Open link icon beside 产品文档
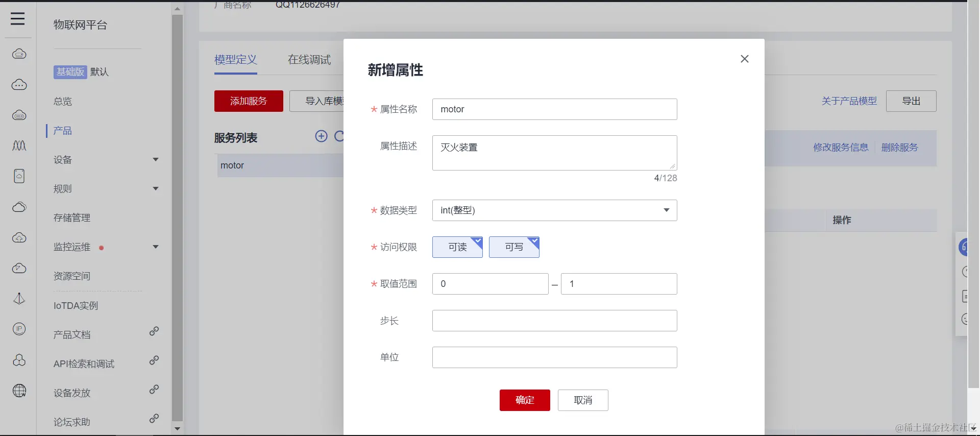 (x=154, y=331)
